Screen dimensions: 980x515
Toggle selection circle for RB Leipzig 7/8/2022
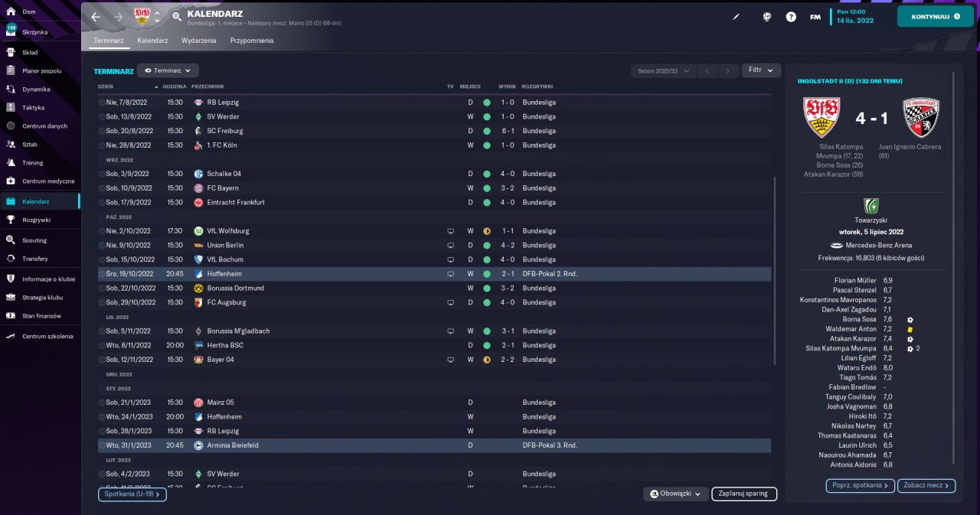point(102,103)
